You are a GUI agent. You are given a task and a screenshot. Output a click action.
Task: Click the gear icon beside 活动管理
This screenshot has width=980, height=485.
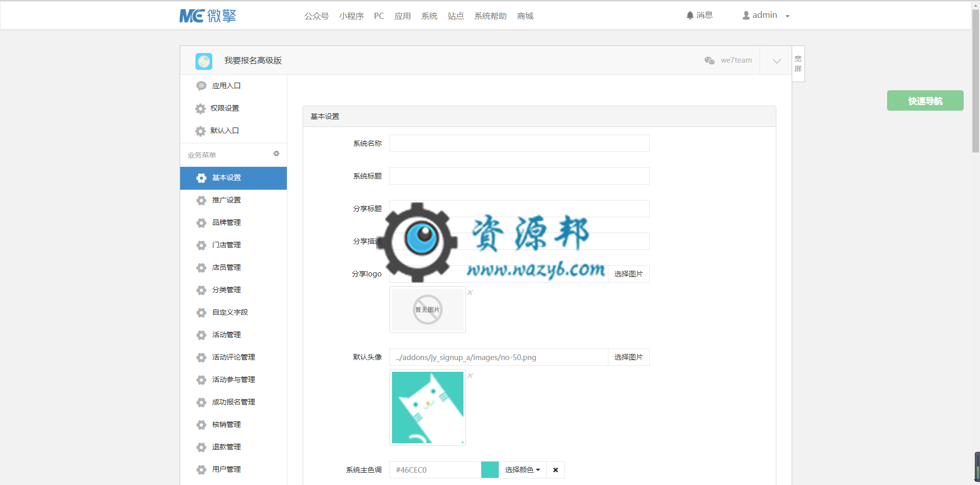coord(202,335)
